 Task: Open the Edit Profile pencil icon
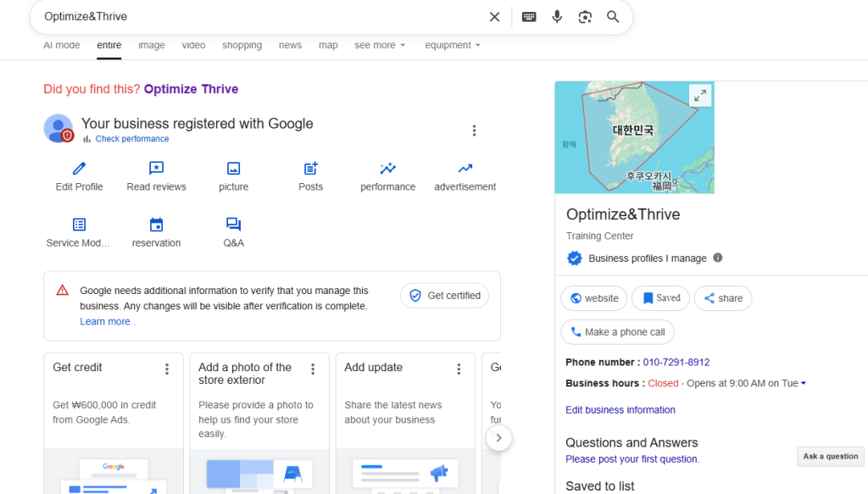[79, 168]
